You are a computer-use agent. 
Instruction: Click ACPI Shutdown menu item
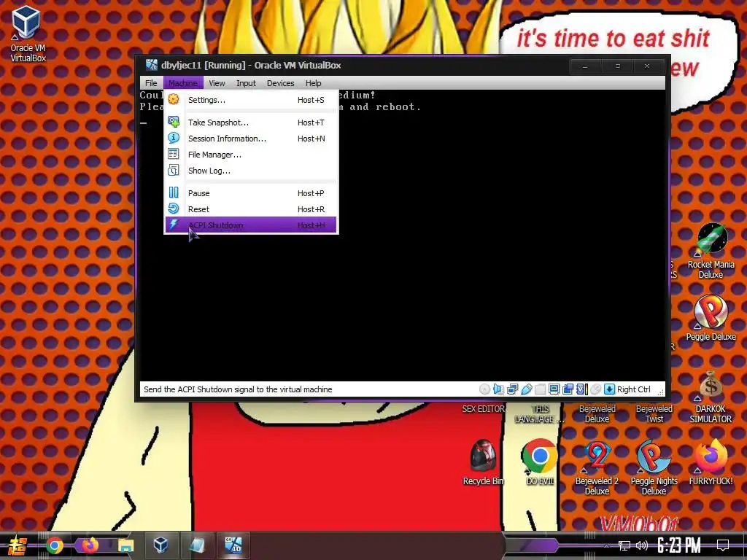(251, 225)
